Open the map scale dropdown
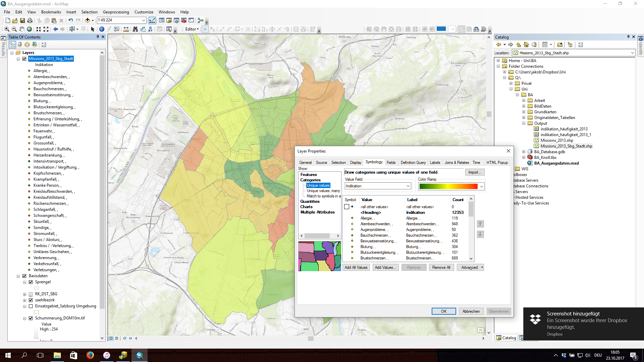 [144, 20]
